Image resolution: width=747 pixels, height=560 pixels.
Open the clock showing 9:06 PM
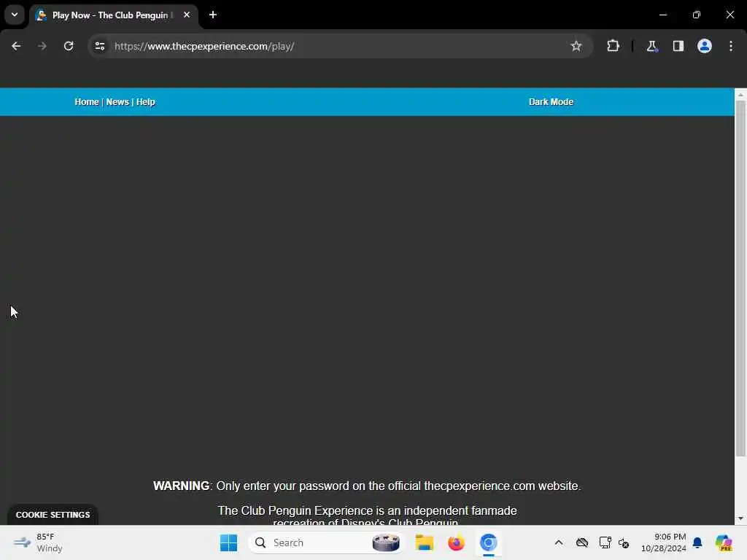(x=664, y=542)
